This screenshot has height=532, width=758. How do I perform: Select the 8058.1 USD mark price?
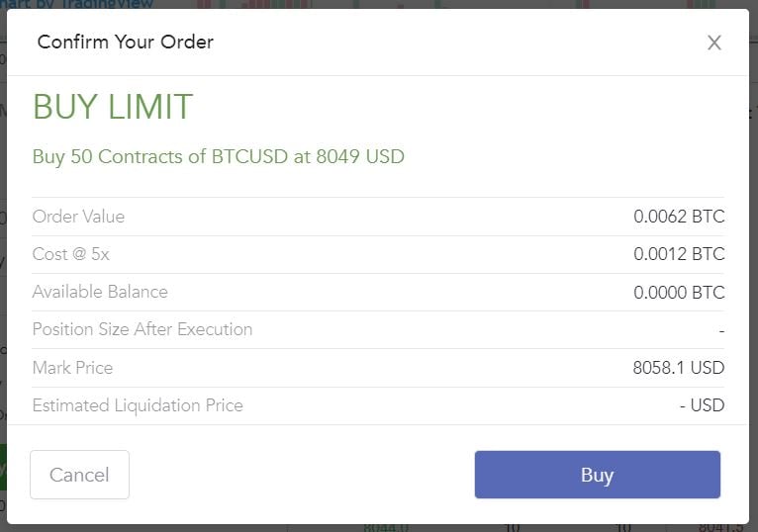[x=679, y=368]
